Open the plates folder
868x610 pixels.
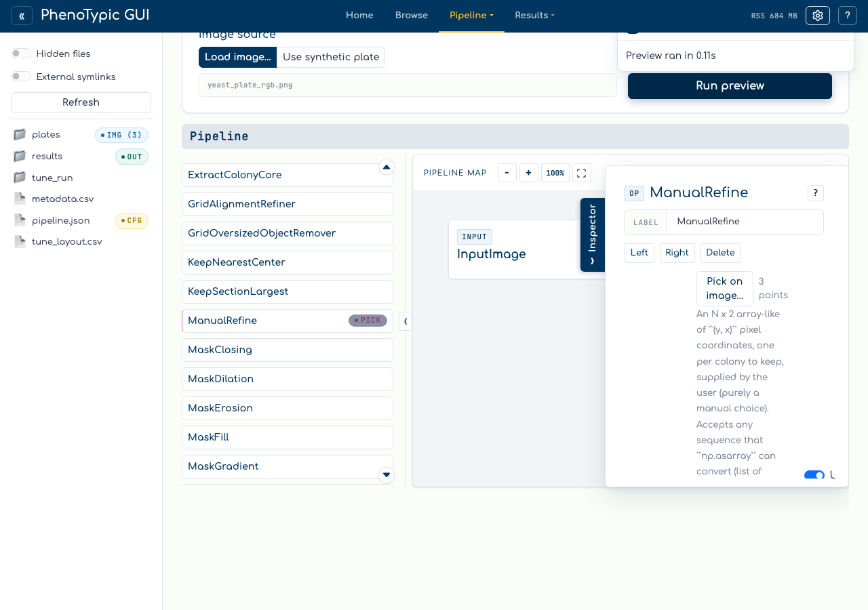[46, 135]
